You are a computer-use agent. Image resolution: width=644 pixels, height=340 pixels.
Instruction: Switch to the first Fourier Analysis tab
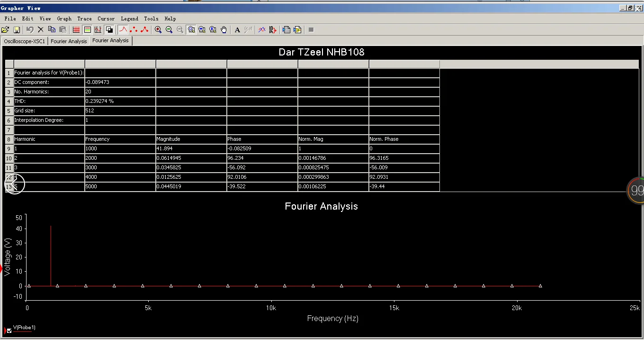69,41
